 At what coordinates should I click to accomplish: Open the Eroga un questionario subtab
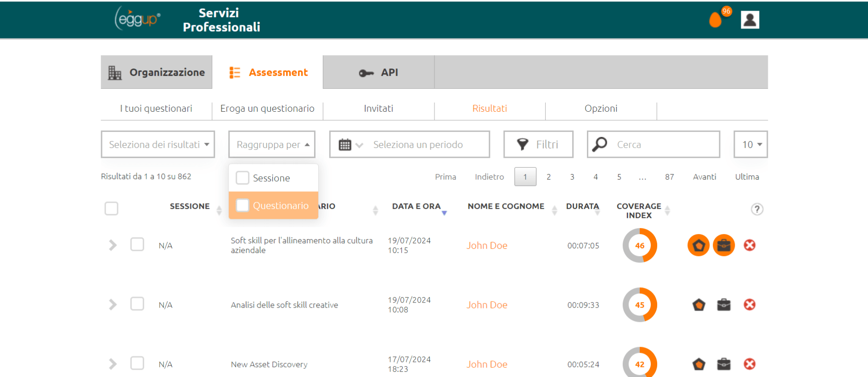(267, 109)
